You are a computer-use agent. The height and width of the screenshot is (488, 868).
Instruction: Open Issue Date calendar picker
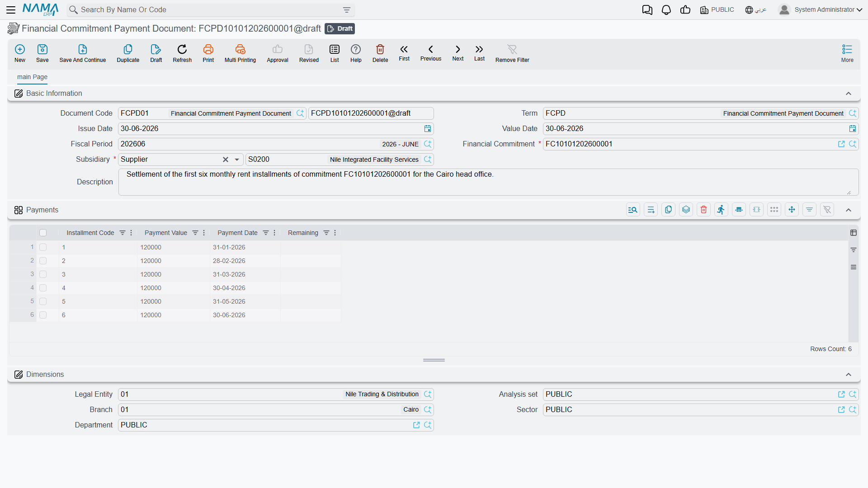[x=428, y=129]
